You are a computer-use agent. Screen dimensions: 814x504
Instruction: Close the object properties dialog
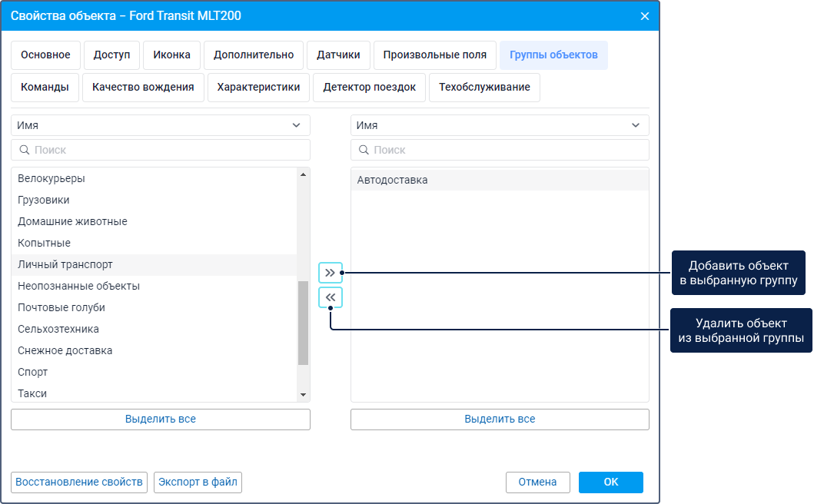(x=644, y=15)
